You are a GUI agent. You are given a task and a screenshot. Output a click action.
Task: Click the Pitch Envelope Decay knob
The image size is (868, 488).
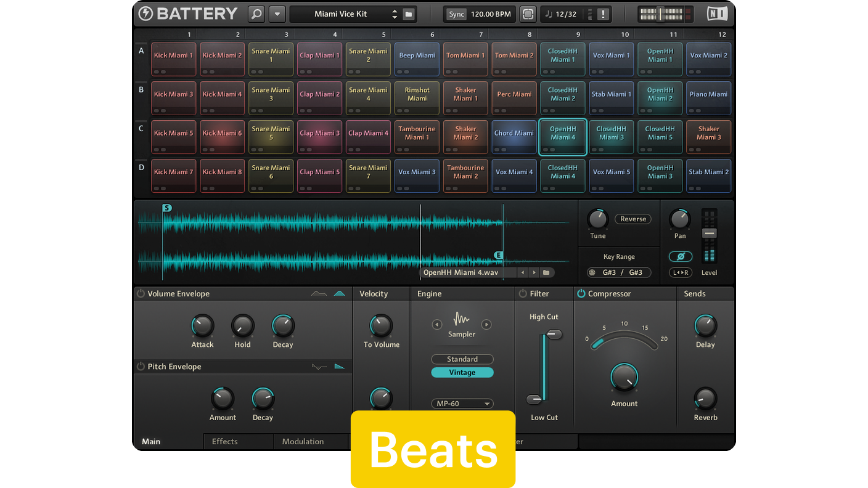pos(263,399)
